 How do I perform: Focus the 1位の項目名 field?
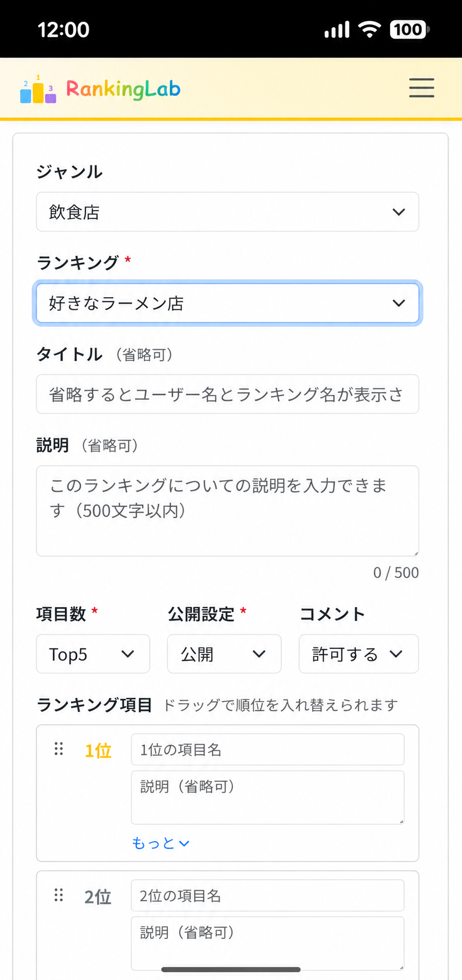[x=268, y=749]
